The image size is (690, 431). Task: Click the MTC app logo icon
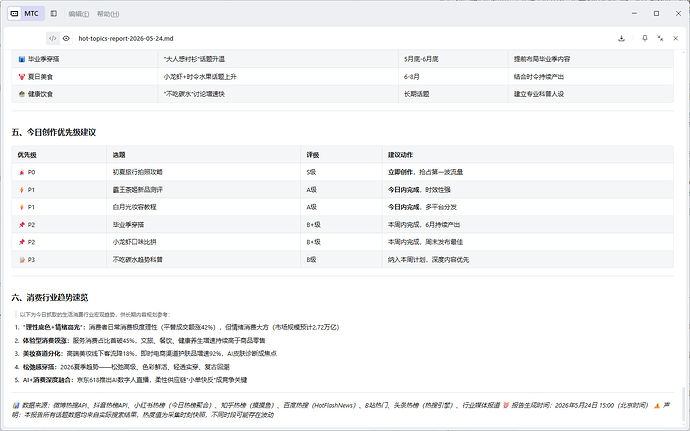(15, 14)
